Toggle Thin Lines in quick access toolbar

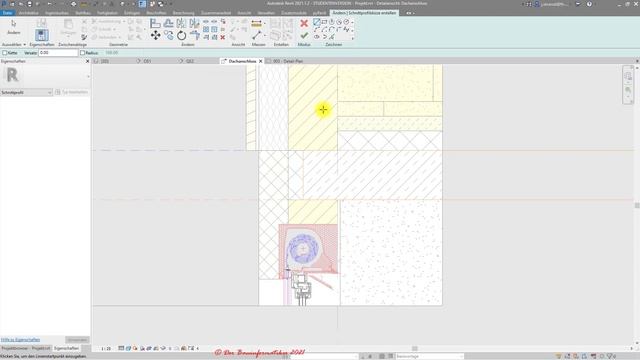[142, 4]
